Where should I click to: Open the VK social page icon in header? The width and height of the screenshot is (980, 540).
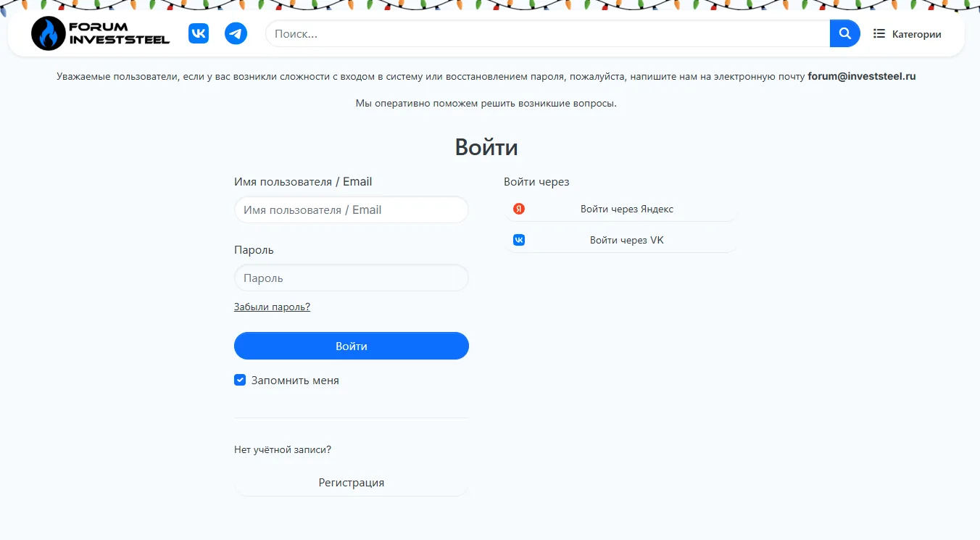199,33
